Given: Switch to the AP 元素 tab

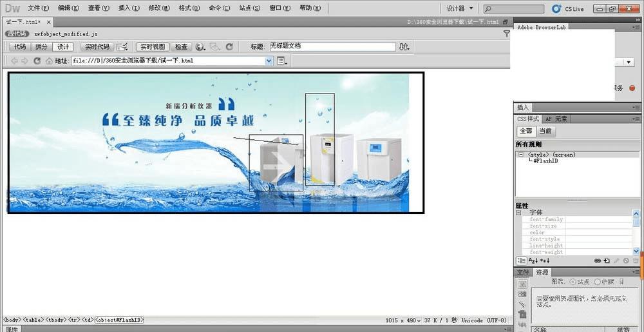Looking at the screenshot, I should (556, 119).
